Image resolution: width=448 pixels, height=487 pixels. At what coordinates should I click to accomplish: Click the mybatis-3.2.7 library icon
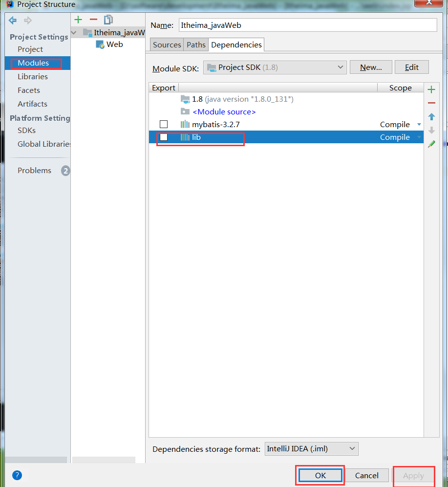(185, 125)
